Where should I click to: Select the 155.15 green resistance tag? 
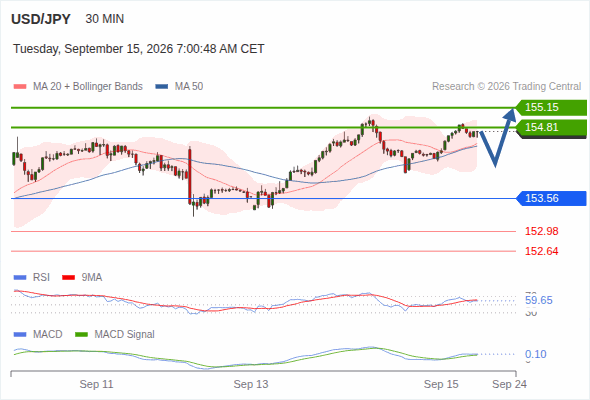point(551,108)
